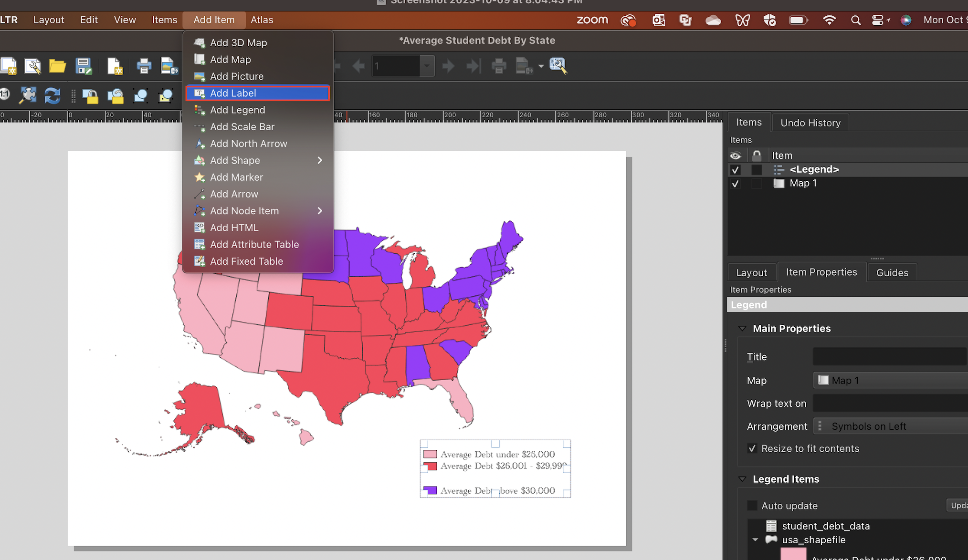
Task: Open the Layout menu
Action: [x=49, y=20]
